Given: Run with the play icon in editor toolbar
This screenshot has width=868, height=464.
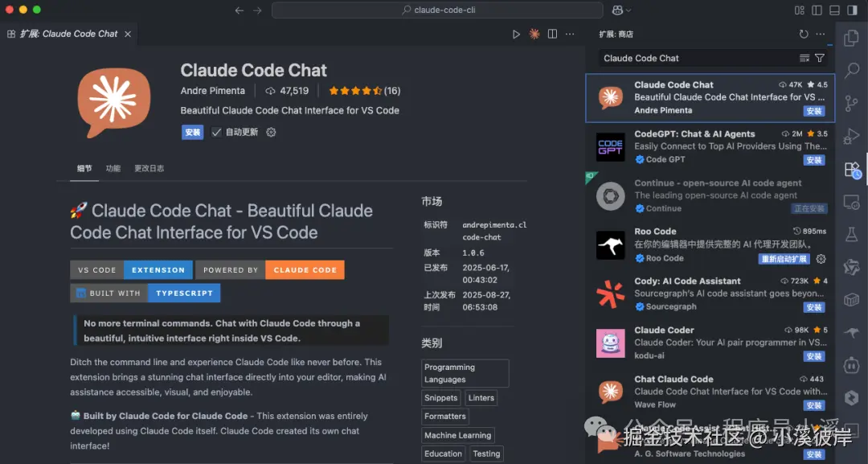Looking at the screenshot, I should pos(516,35).
